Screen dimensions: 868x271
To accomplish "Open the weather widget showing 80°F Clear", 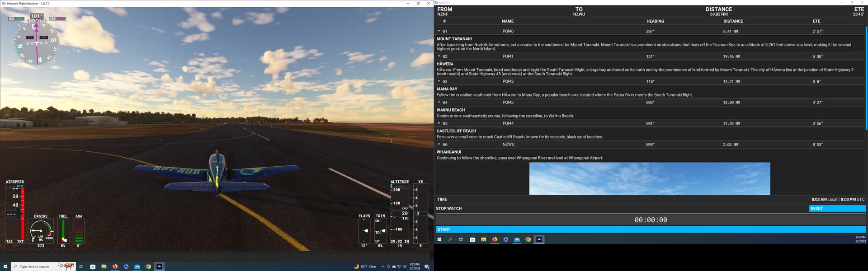I will (365, 266).
